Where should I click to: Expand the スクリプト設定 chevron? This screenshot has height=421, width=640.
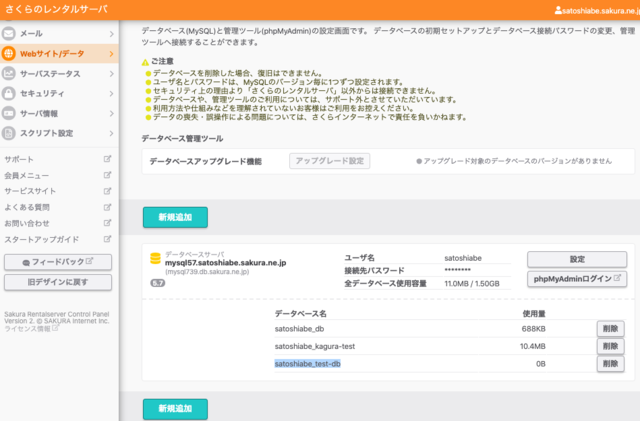pos(111,134)
